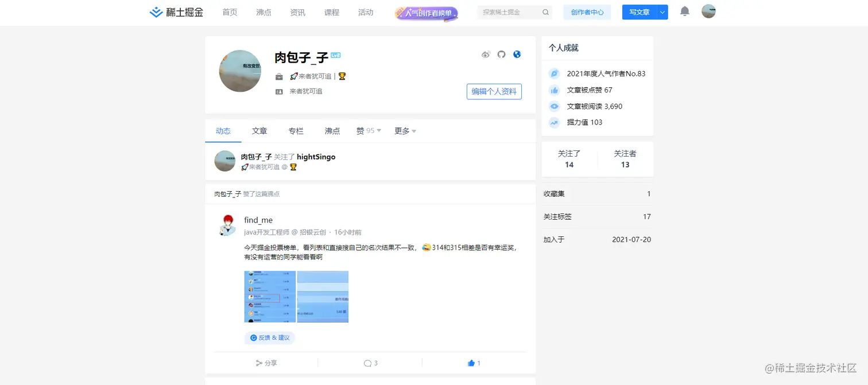
Task: Switch to the 文章 tab
Action: (x=259, y=131)
